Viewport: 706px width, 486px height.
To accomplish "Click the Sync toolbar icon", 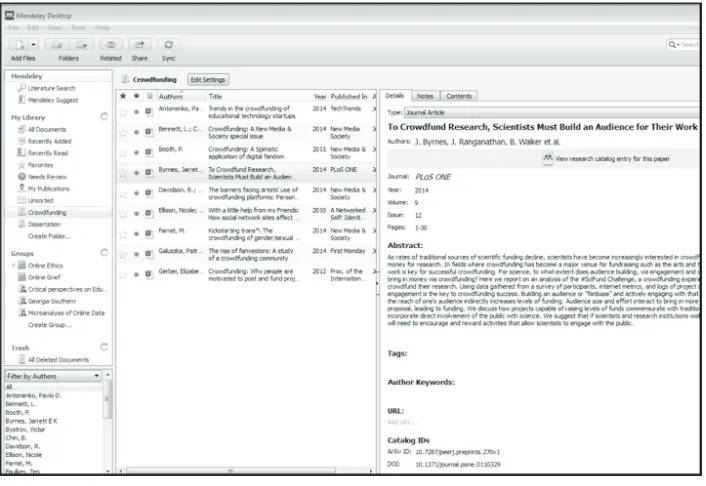I will [169, 45].
